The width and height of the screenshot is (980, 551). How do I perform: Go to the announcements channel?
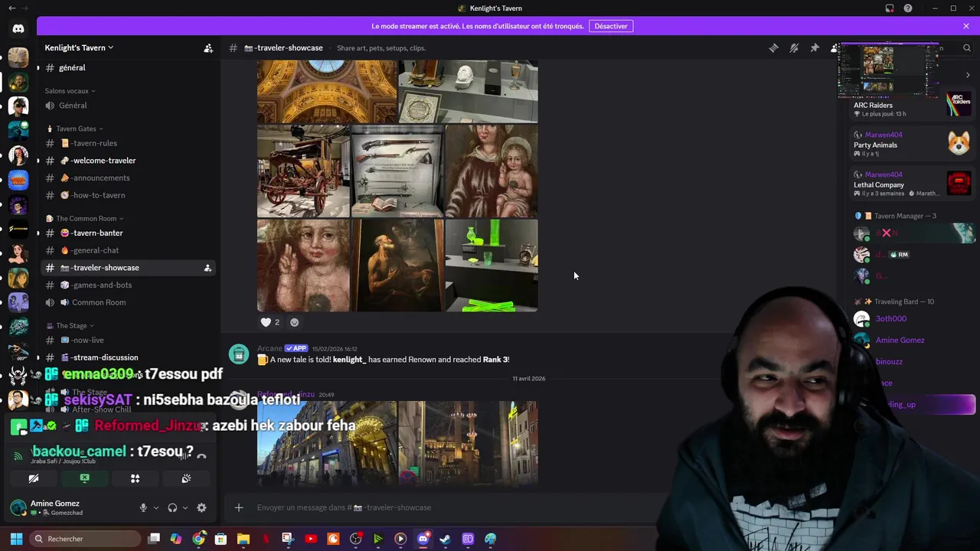pyautogui.click(x=127, y=178)
